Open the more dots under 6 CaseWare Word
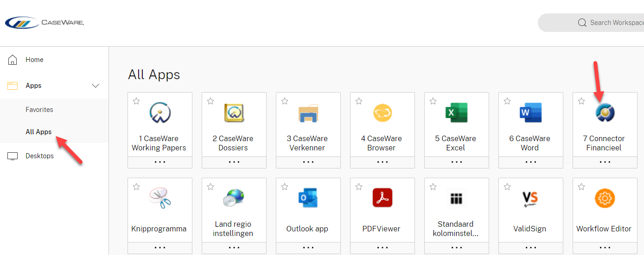The height and width of the screenshot is (255, 644). coord(531,162)
